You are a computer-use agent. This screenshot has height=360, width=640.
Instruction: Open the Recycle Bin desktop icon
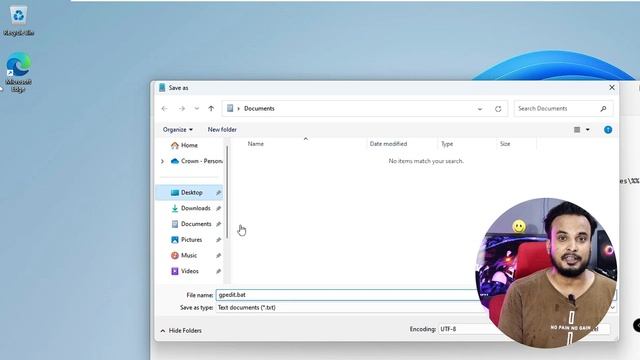(18, 21)
